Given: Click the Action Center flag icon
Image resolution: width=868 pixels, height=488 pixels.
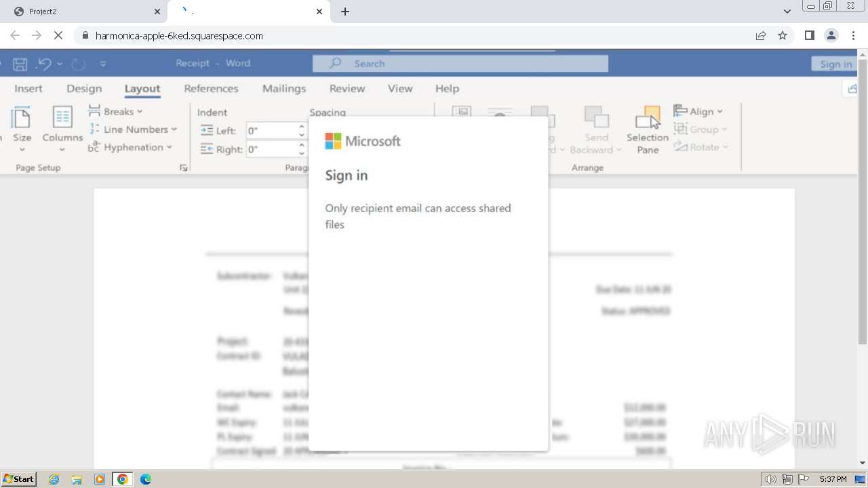Looking at the screenshot, I should [x=804, y=479].
